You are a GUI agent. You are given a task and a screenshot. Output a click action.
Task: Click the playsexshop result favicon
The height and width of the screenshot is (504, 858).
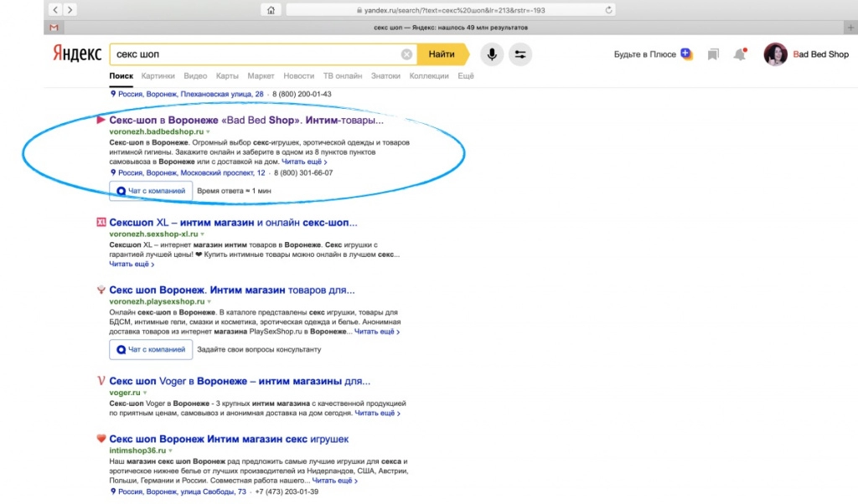101,290
